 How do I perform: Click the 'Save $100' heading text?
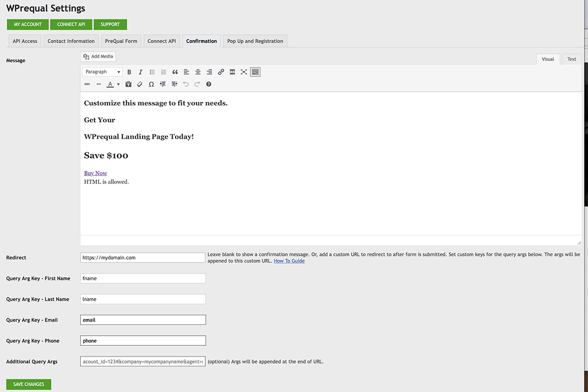tap(106, 156)
